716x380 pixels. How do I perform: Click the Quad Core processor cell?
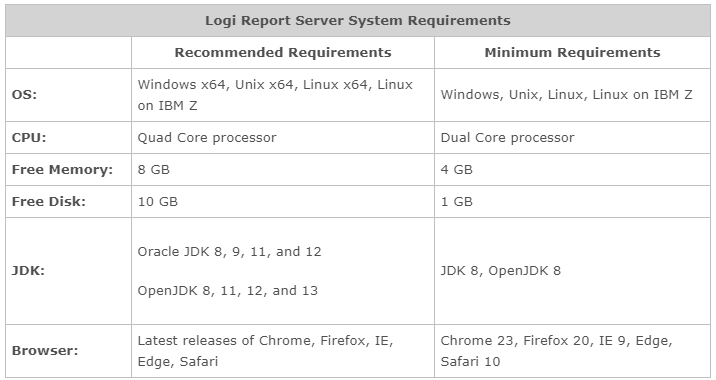tap(283, 137)
